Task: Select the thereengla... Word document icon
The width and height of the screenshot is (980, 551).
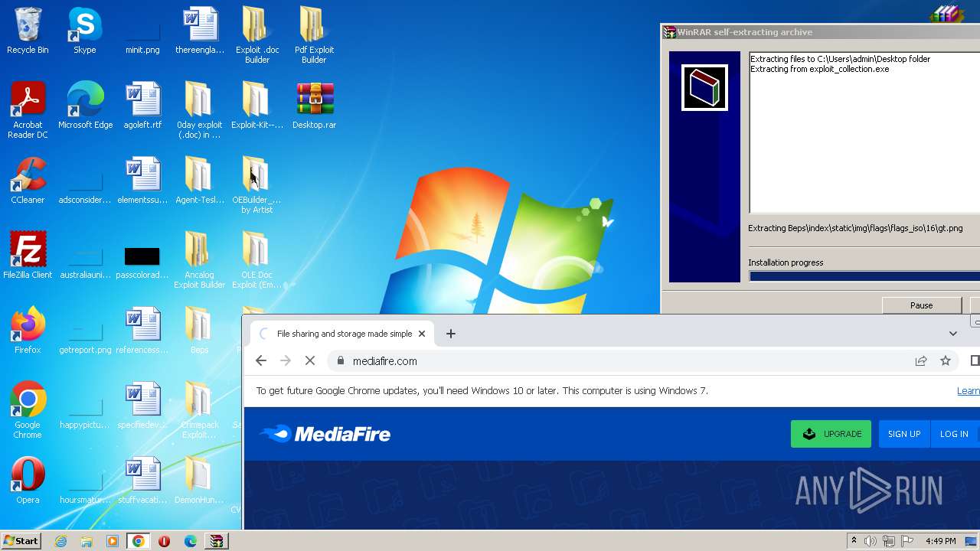Action: click(x=200, y=31)
